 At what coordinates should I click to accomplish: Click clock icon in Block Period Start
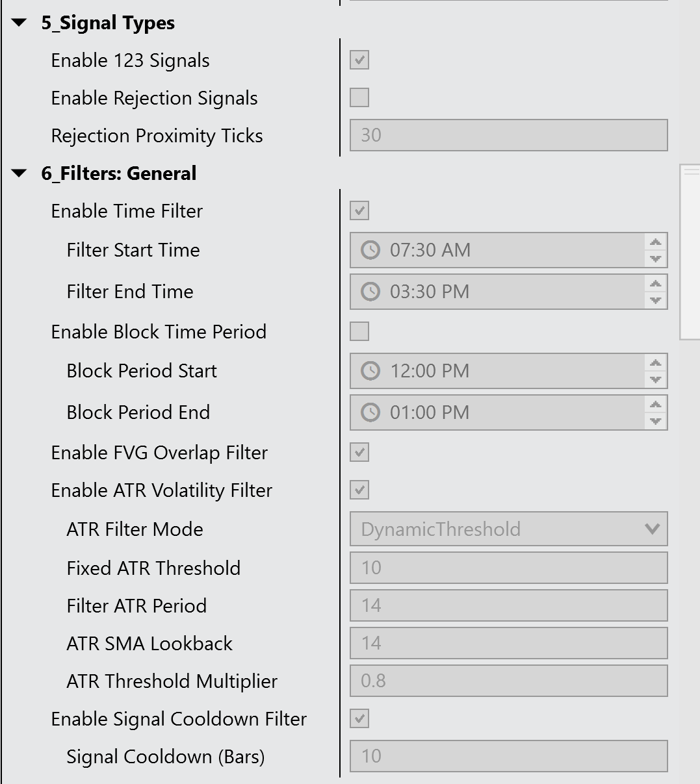[370, 371]
